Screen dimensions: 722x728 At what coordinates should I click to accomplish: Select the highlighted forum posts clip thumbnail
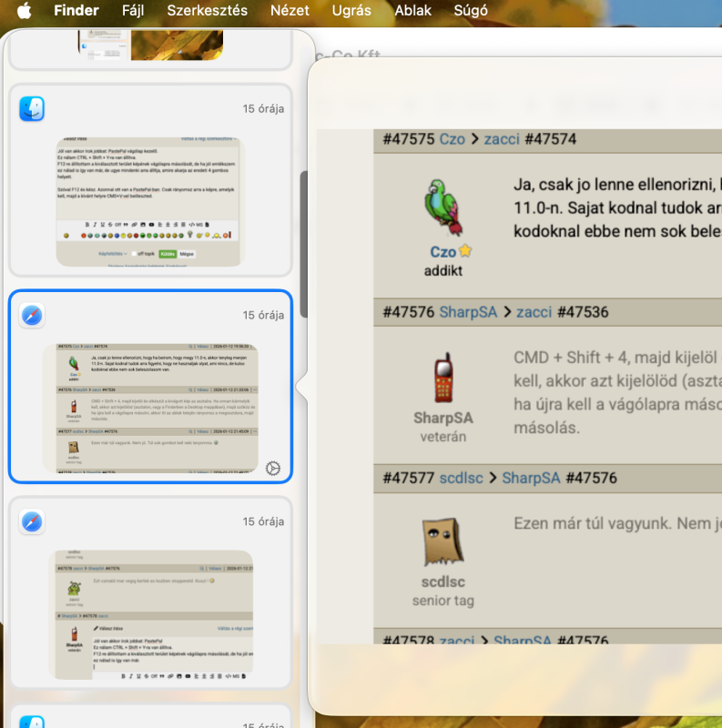[150, 408]
